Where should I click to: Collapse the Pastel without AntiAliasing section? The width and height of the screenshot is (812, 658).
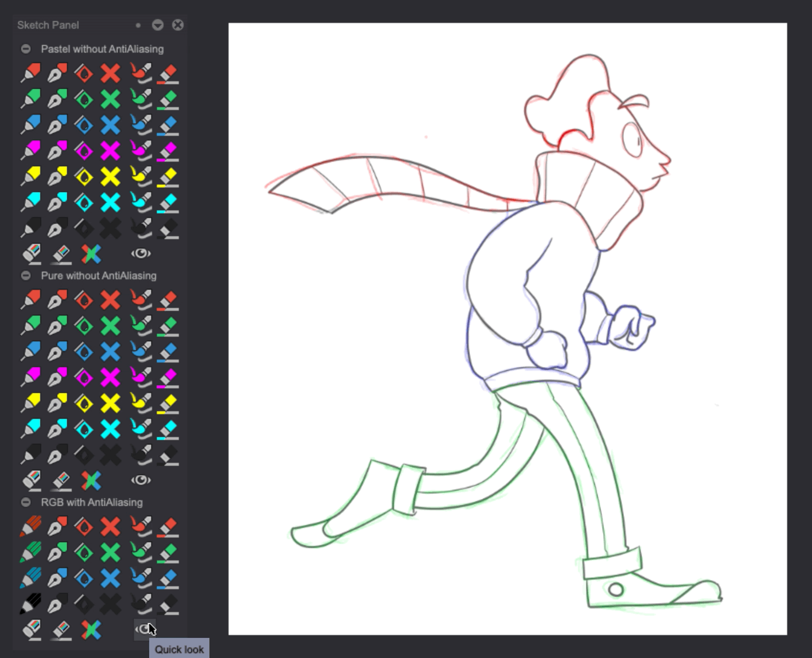tap(25, 48)
